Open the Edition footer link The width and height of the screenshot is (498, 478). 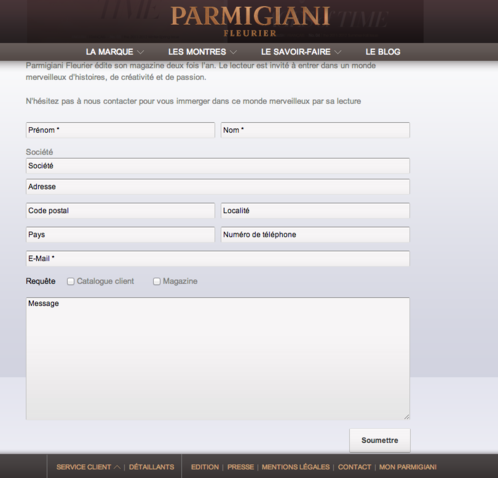click(205, 467)
